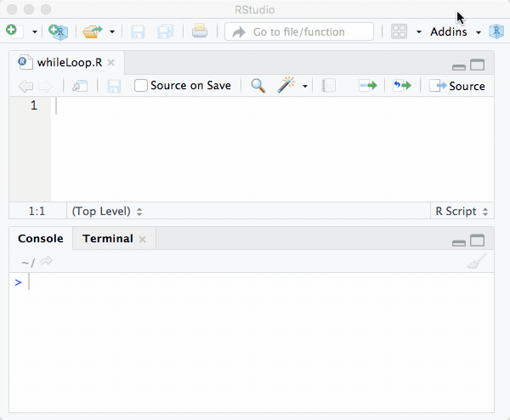
Task: Click the workspace panes grid icon
Action: [399, 31]
